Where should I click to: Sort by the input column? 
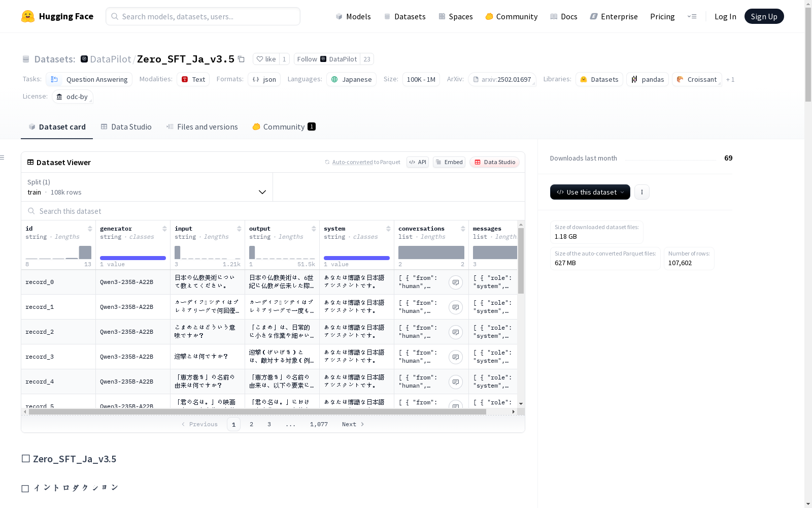pos(239,229)
